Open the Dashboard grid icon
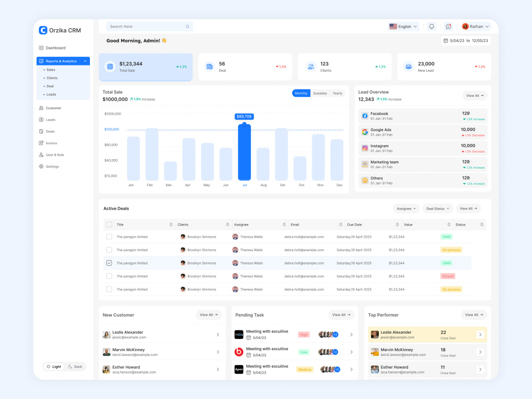The width and height of the screenshot is (532, 399). tap(41, 48)
